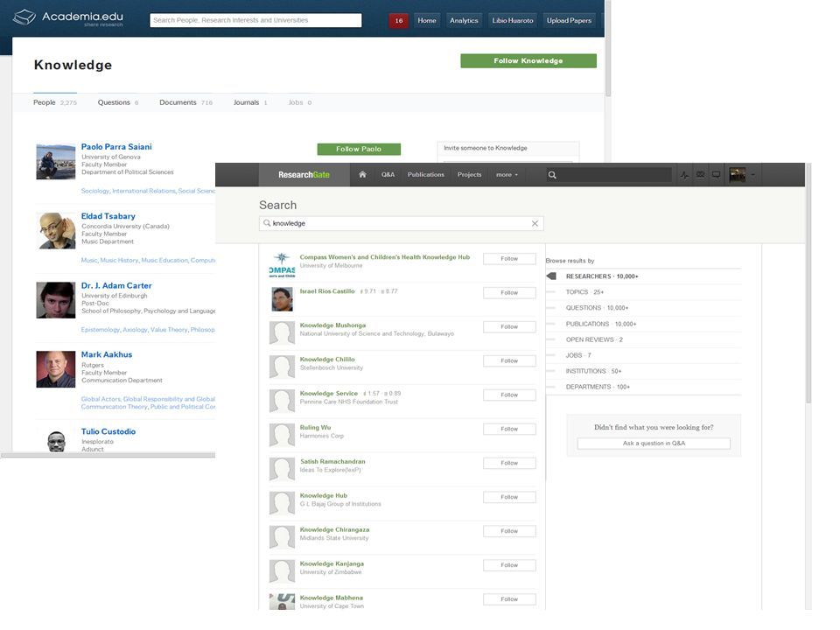Click the ResearchGate profile avatar thumbnail

click(737, 175)
